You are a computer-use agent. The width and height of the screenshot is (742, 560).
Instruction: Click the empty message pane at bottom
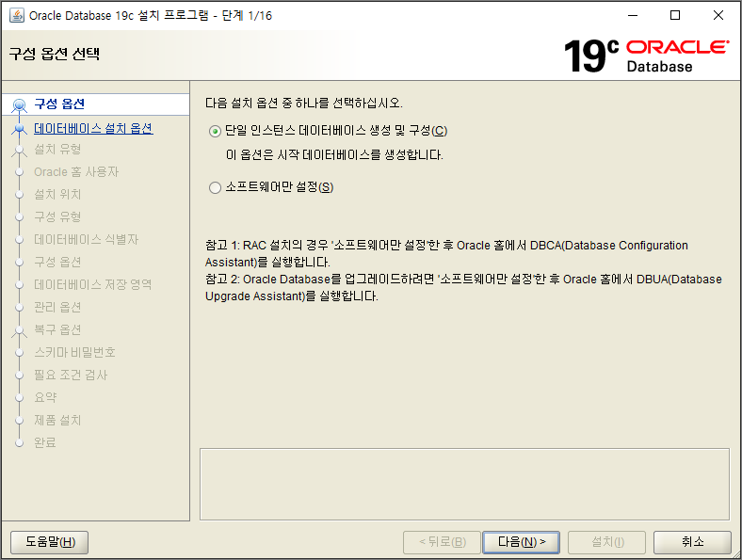(465, 485)
